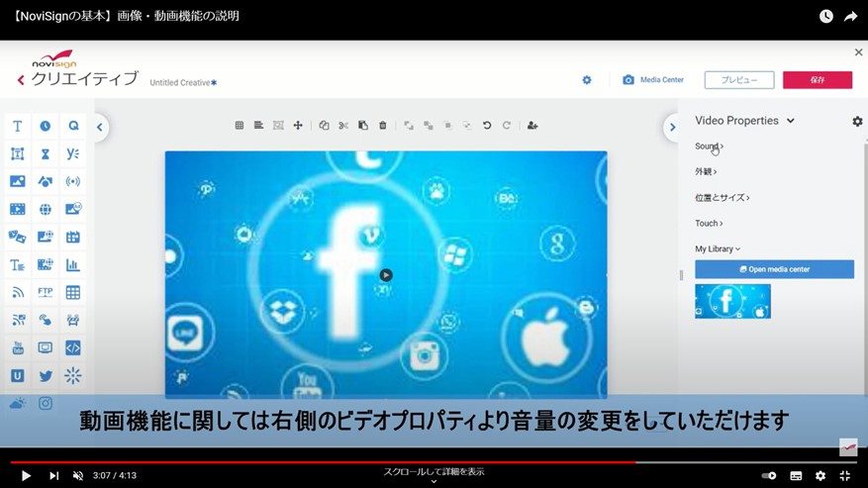Add the Clock widget
Image resolution: width=868 pixels, height=488 pixels.
46,127
